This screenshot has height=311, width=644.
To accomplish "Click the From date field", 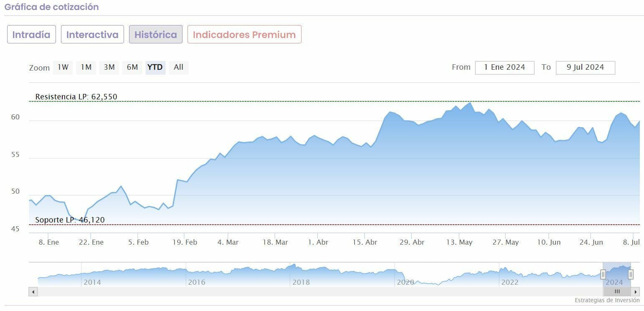I will 505,67.
